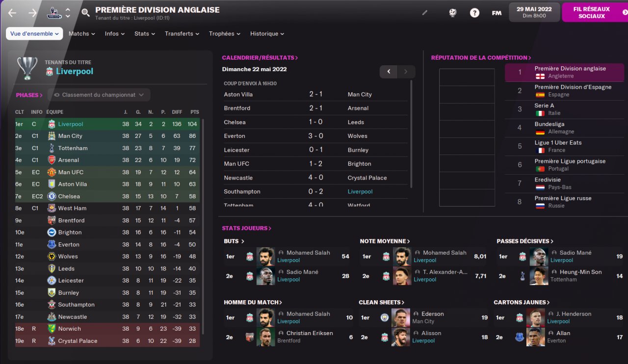Image resolution: width=628 pixels, height=364 pixels.
Task: Click the Brighton badge in the league table
Action: pyautogui.click(x=52, y=232)
